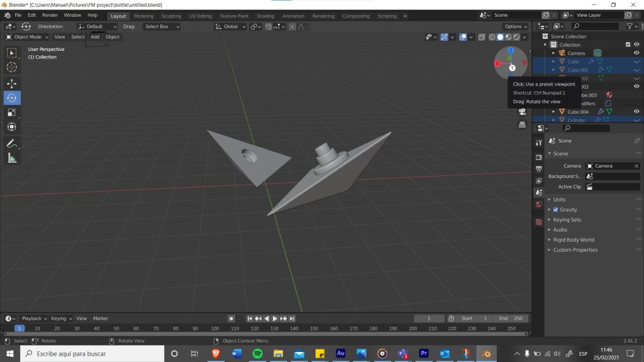The image size is (644, 362).
Task: Select the Measure tool
Action: point(12,158)
